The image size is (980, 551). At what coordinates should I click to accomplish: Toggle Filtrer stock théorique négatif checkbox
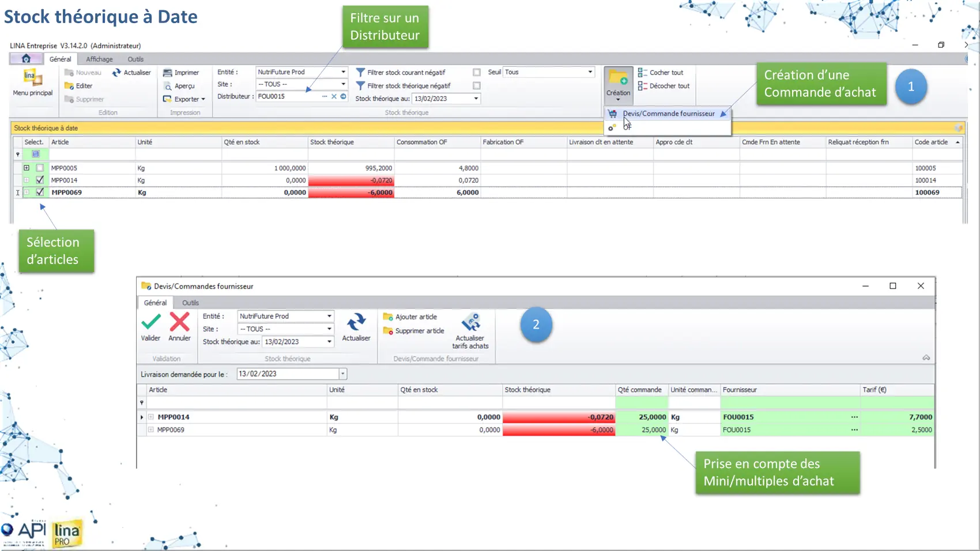[x=477, y=86]
